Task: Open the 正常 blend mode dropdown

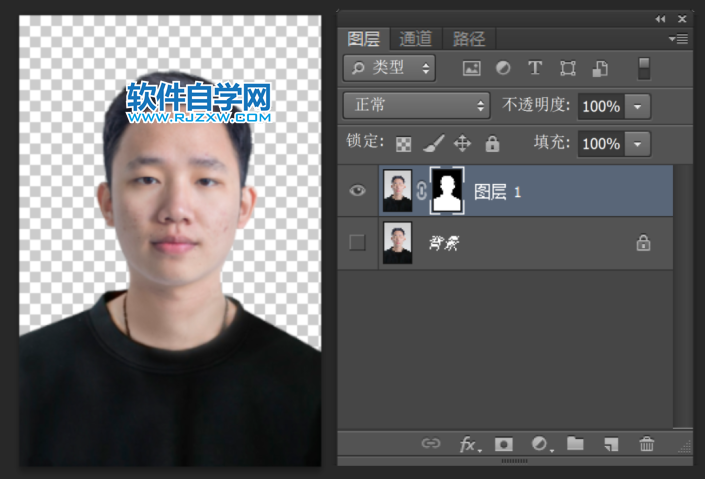Action: coord(416,106)
